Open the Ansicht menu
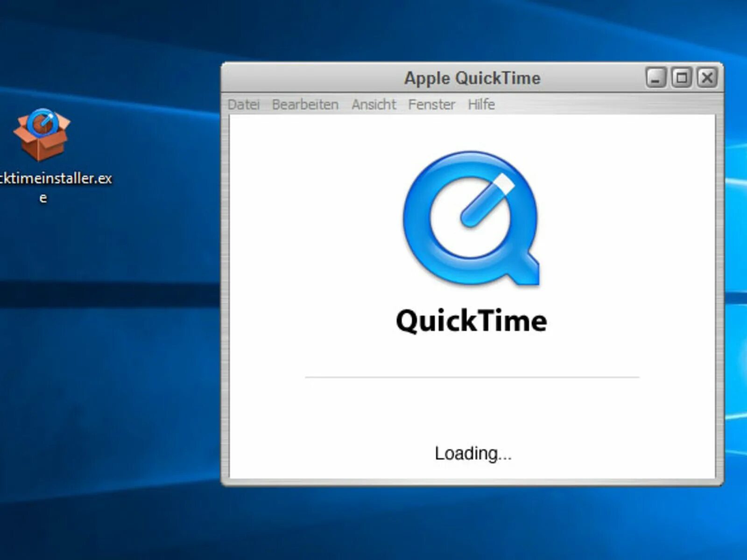 373,105
